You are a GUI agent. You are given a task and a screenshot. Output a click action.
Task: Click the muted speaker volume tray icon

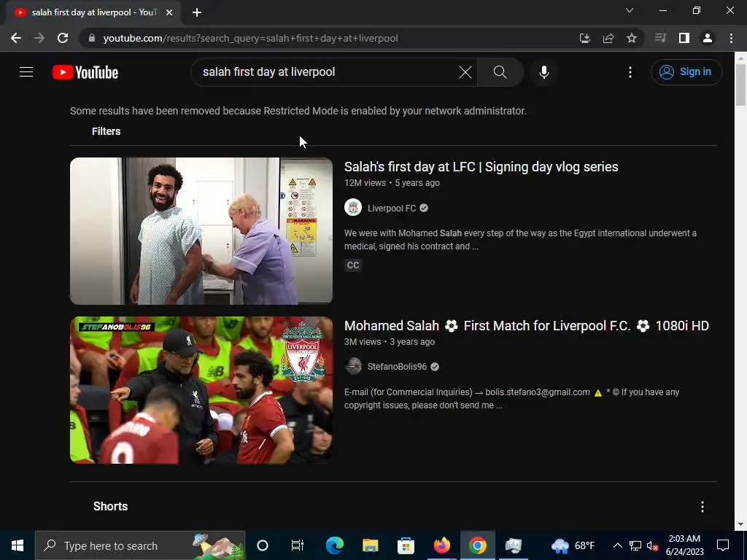click(x=652, y=545)
